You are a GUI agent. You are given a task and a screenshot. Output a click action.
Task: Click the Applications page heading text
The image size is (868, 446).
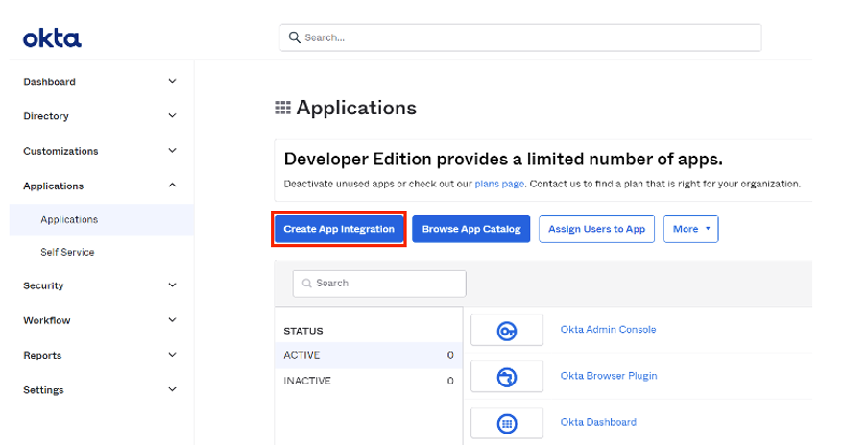pyautogui.click(x=356, y=108)
